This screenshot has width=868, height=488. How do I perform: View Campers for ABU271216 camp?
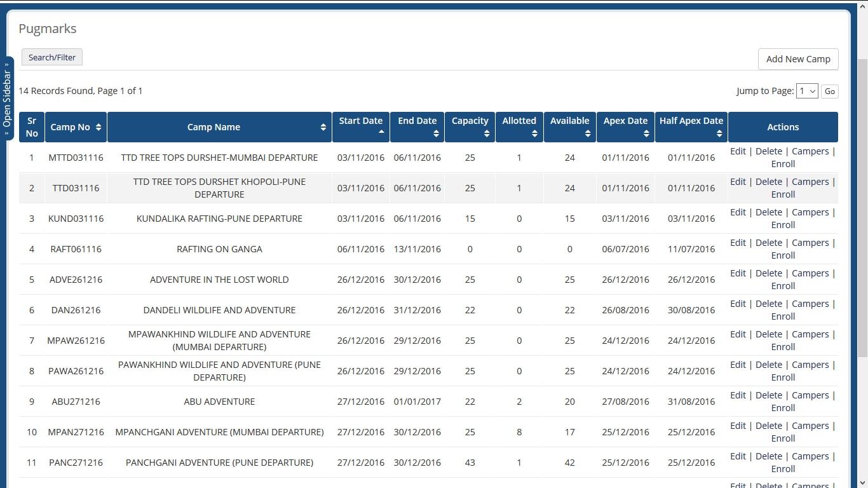click(x=810, y=395)
